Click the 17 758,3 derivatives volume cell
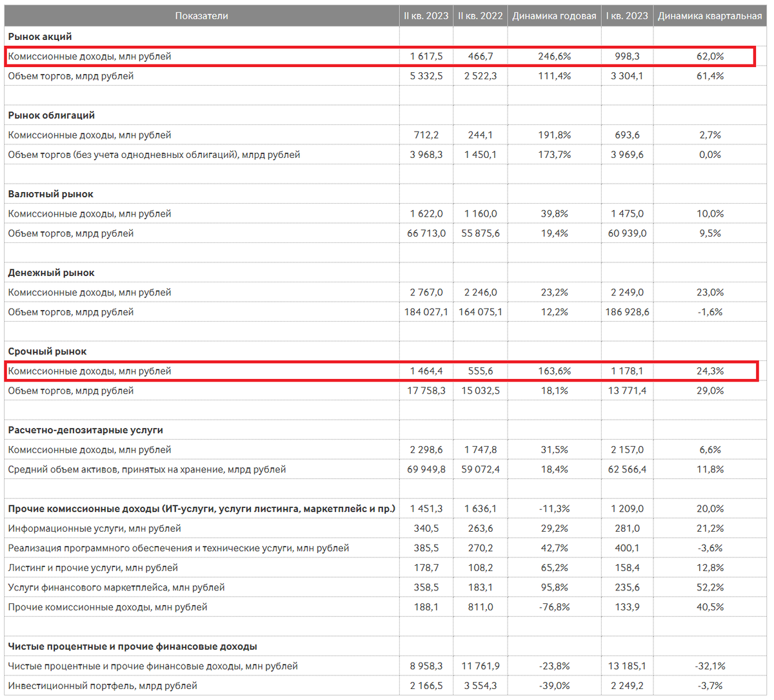The height and width of the screenshot is (700, 774). pyautogui.click(x=426, y=391)
